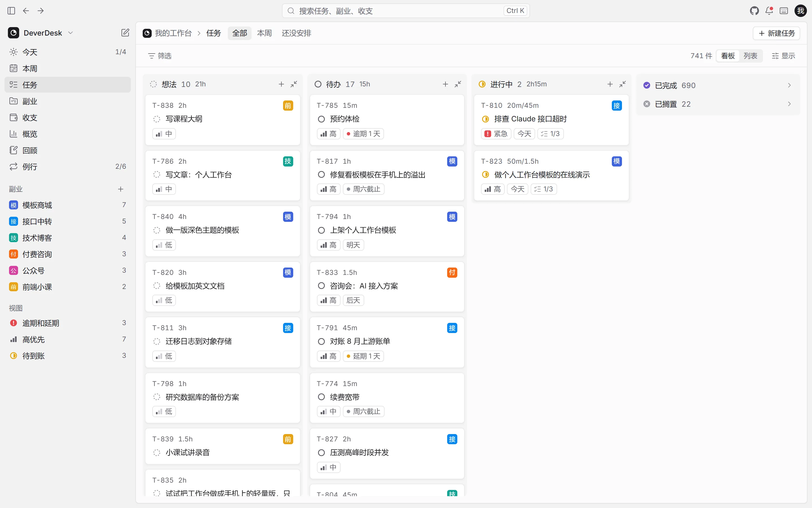Open notifications bell
The height and width of the screenshot is (508, 812).
click(x=769, y=11)
